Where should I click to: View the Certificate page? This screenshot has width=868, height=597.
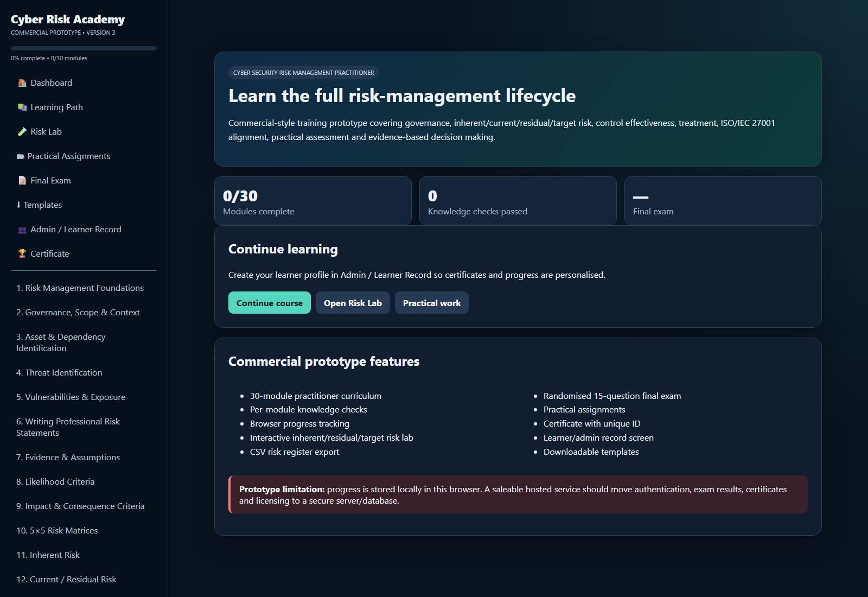point(84,253)
